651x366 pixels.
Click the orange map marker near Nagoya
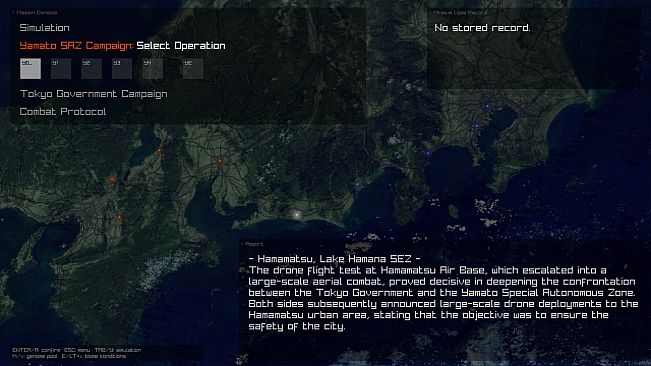(220, 161)
